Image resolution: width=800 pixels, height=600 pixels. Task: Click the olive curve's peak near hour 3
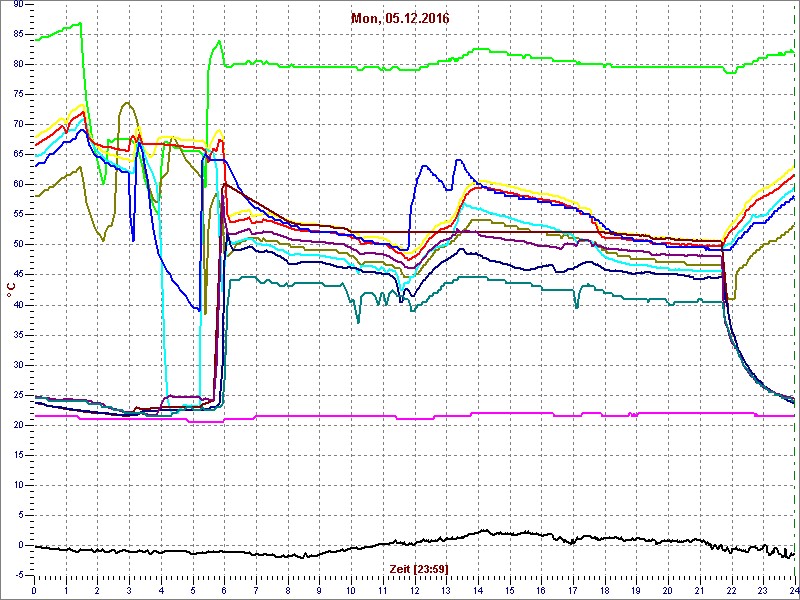click(x=126, y=103)
